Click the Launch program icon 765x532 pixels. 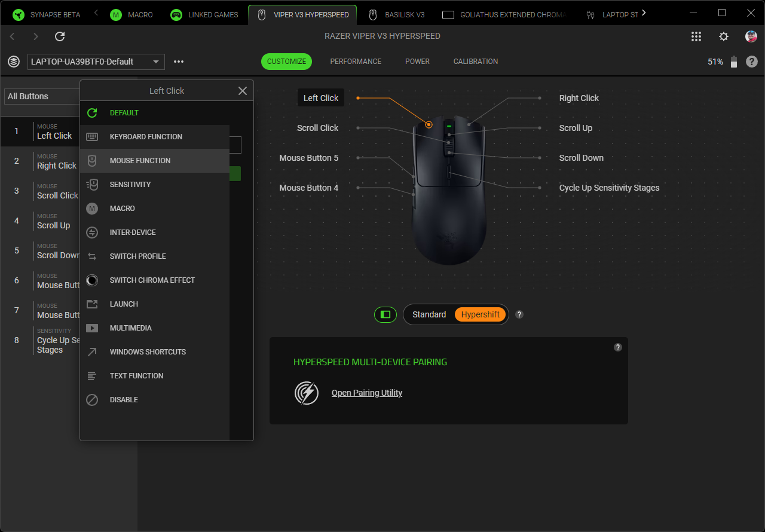[92, 304]
